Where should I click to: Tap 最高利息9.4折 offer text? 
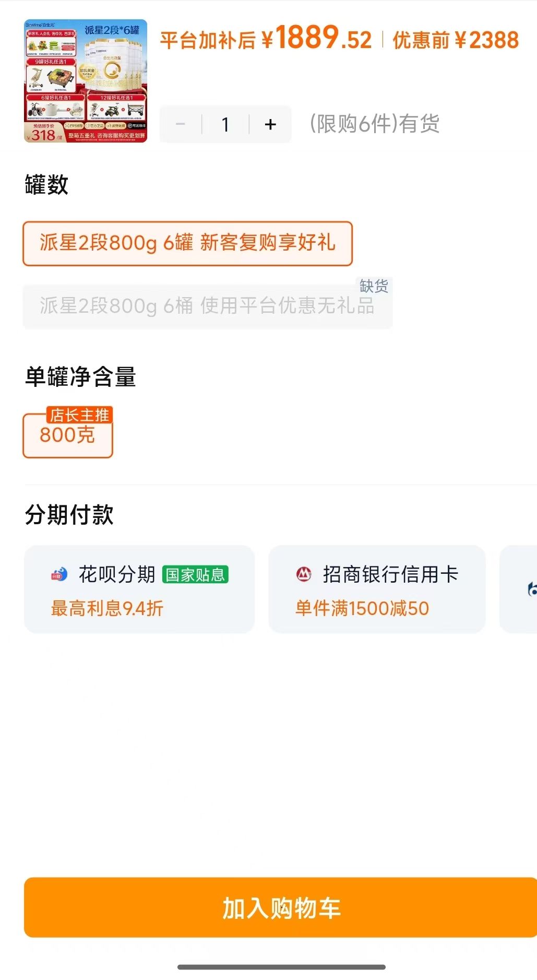pyautogui.click(x=107, y=608)
